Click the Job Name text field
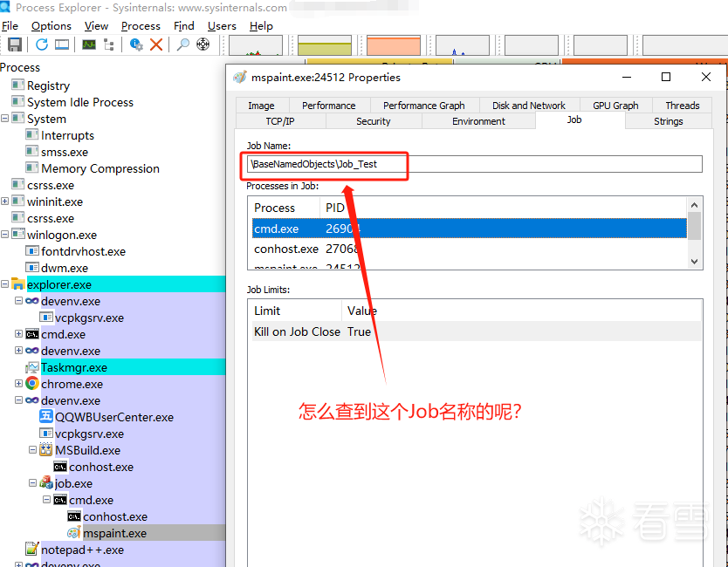Image resolution: width=728 pixels, height=567 pixels. click(x=475, y=164)
